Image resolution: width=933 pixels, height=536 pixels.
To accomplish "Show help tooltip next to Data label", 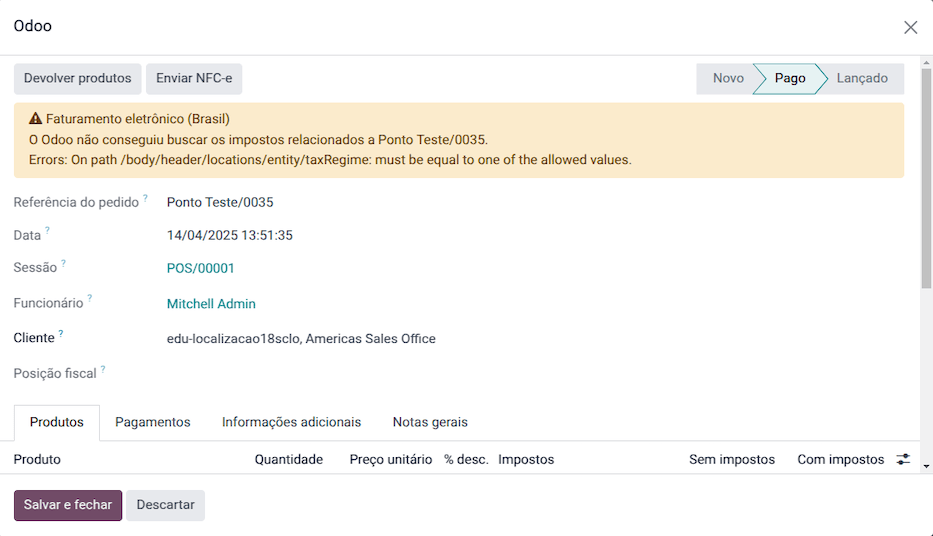I will pos(47,232).
